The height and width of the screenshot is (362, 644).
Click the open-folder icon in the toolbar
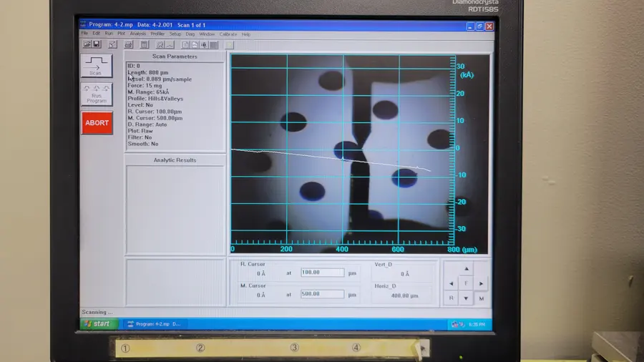[87, 44]
